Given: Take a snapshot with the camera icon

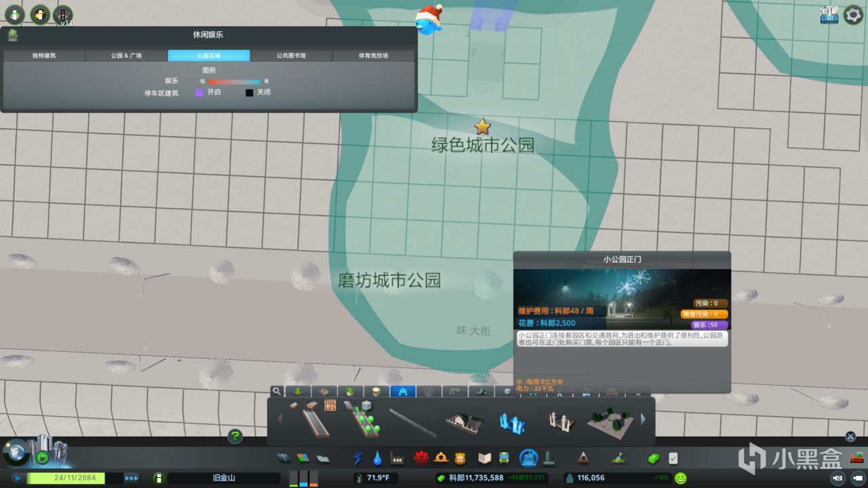Looking at the screenshot, I should 838,478.
